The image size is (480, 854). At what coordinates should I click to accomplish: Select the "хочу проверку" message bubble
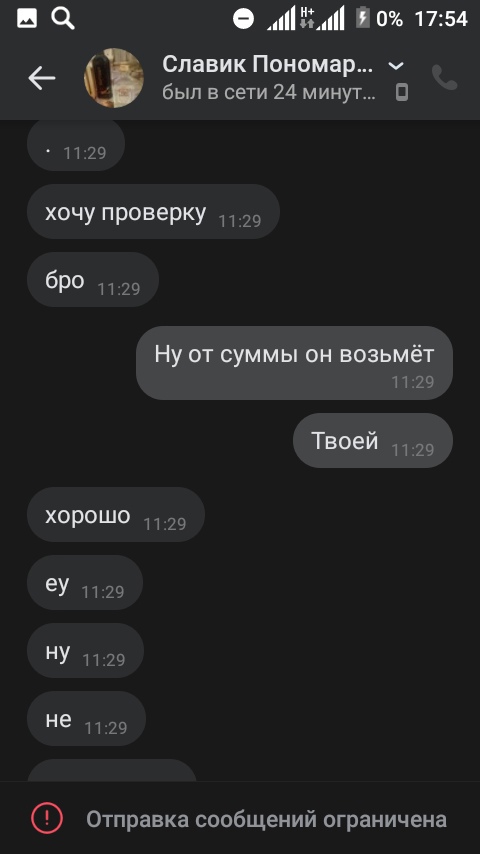click(153, 212)
